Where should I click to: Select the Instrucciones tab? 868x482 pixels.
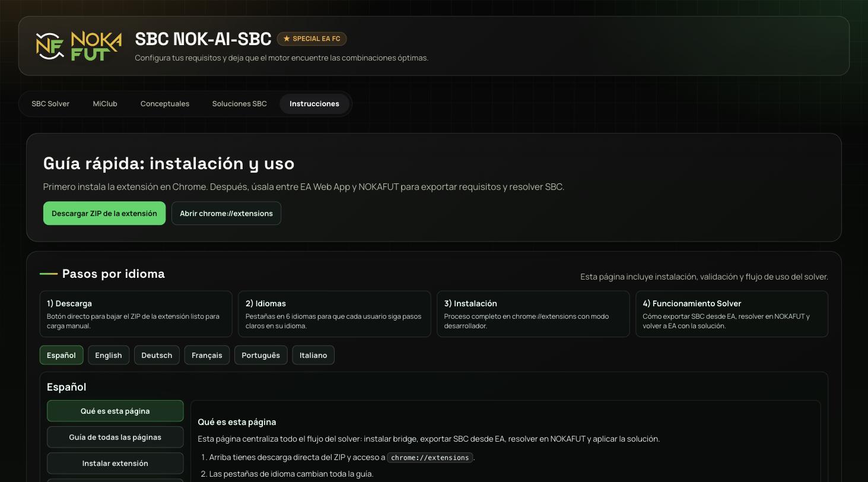314,104
